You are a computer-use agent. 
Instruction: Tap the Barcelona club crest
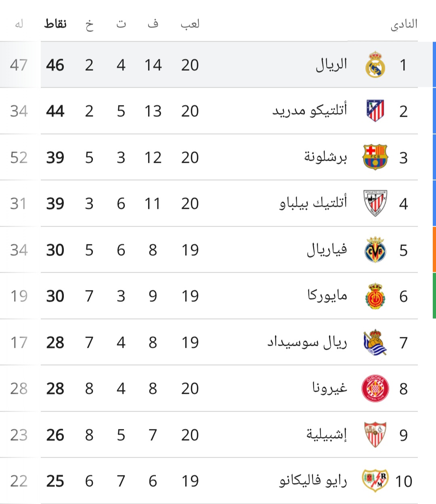[x=375, y=157]
